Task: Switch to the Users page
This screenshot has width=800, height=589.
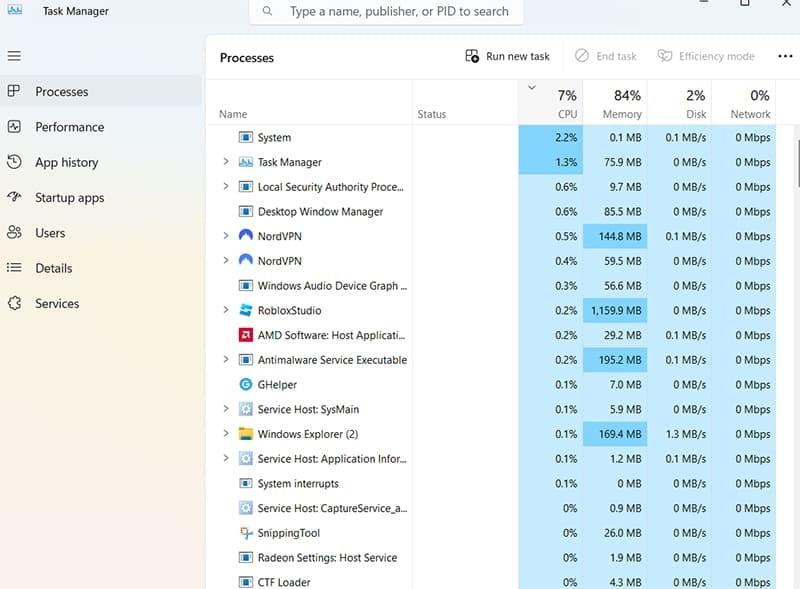Action: [x=101, y=232]
